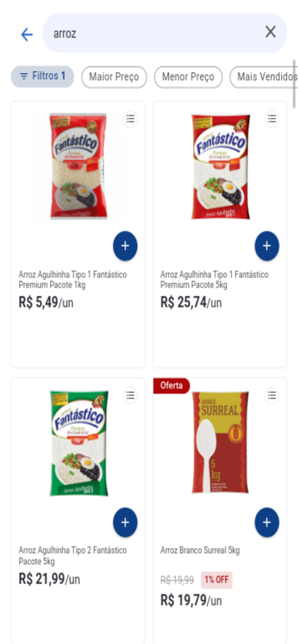
Task: Tap the back arrow to leave search
Action: click(27, 34)
